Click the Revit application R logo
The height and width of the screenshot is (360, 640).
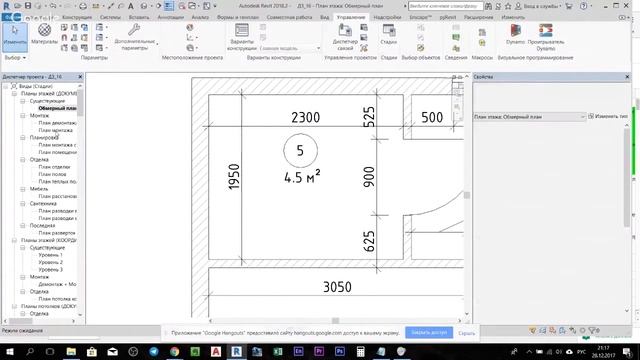[x=6, y=6]
